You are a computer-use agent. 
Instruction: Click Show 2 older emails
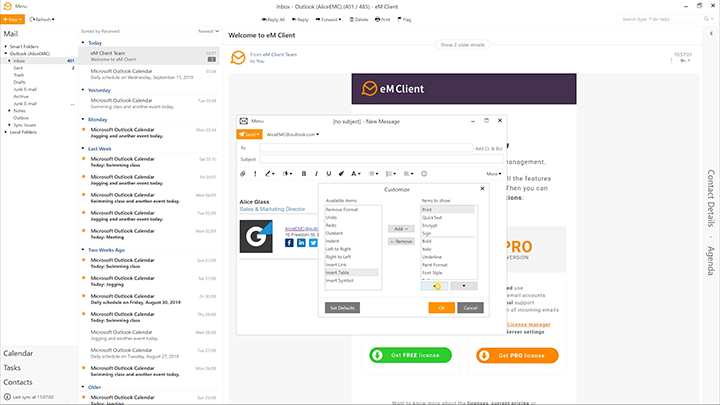462,45
